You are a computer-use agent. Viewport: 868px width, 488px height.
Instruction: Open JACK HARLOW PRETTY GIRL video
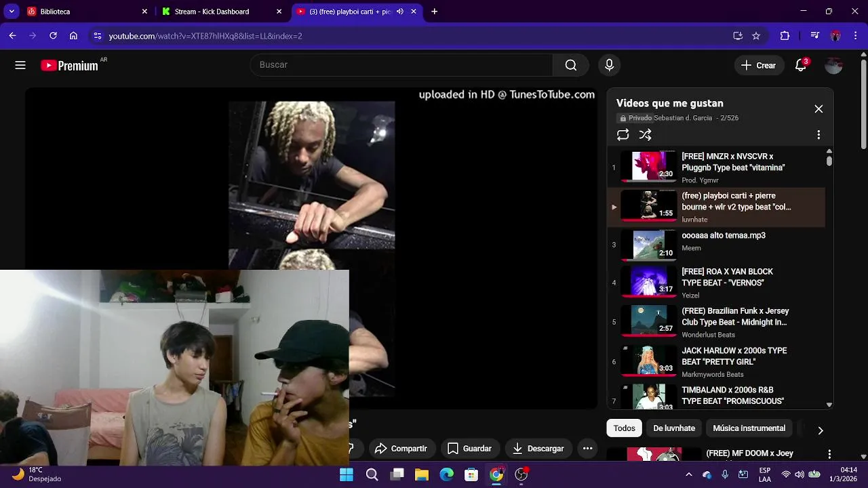click(x=716, y=361)
